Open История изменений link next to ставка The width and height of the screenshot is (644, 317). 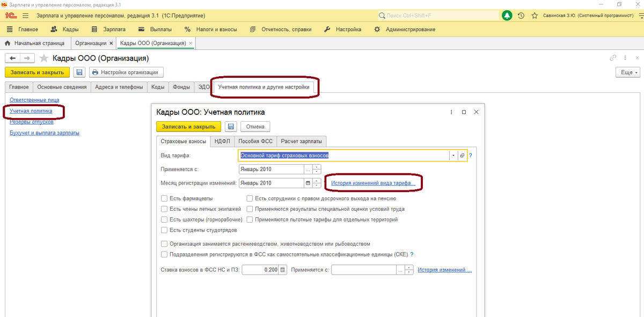pyautogui.click(x=445, y=270)
